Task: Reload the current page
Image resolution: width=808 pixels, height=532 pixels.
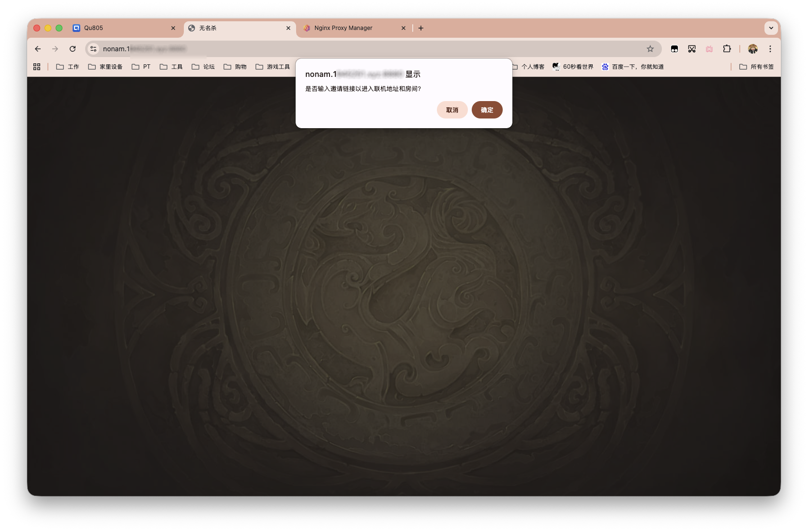Action: (73, 49)
